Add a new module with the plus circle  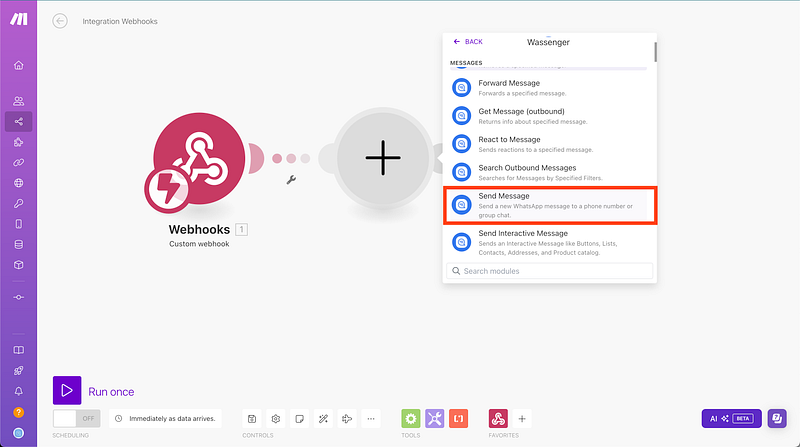pos(382,157)
